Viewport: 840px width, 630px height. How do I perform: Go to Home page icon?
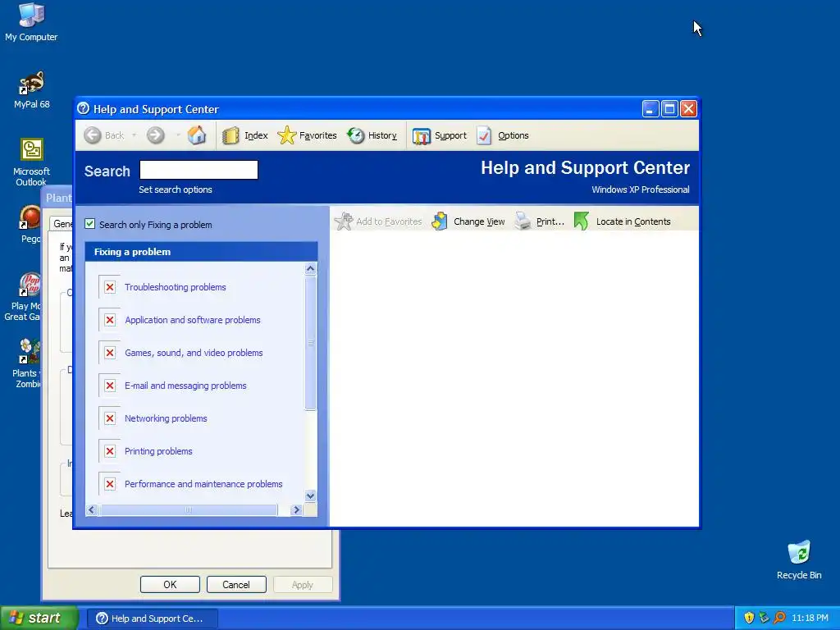click(197, 135)
